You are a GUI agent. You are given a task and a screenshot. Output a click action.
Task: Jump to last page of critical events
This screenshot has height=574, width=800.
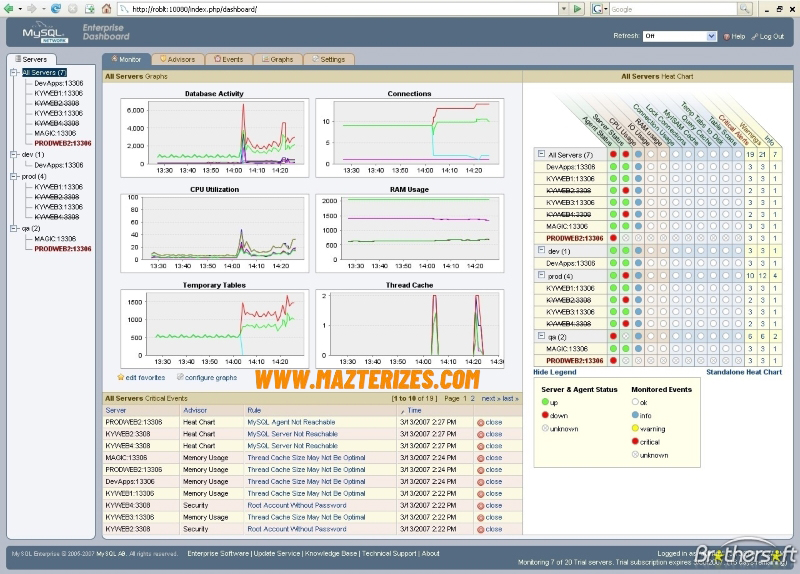[510, 398]
